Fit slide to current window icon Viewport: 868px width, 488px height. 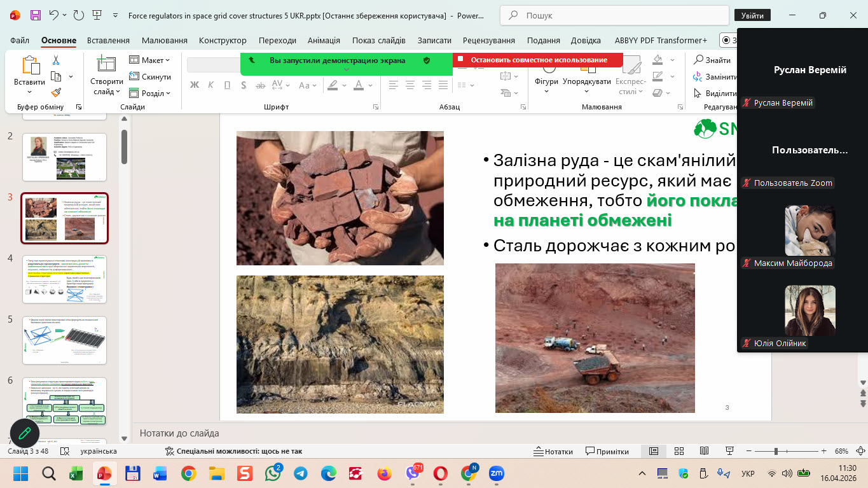tap(859, 451)
